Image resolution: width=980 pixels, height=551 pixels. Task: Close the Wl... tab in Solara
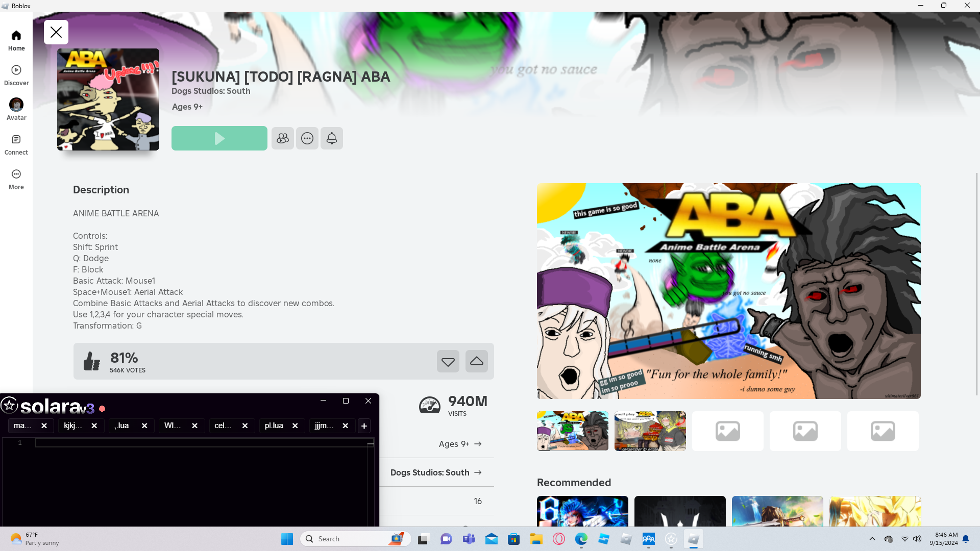[x=194, y=425]
